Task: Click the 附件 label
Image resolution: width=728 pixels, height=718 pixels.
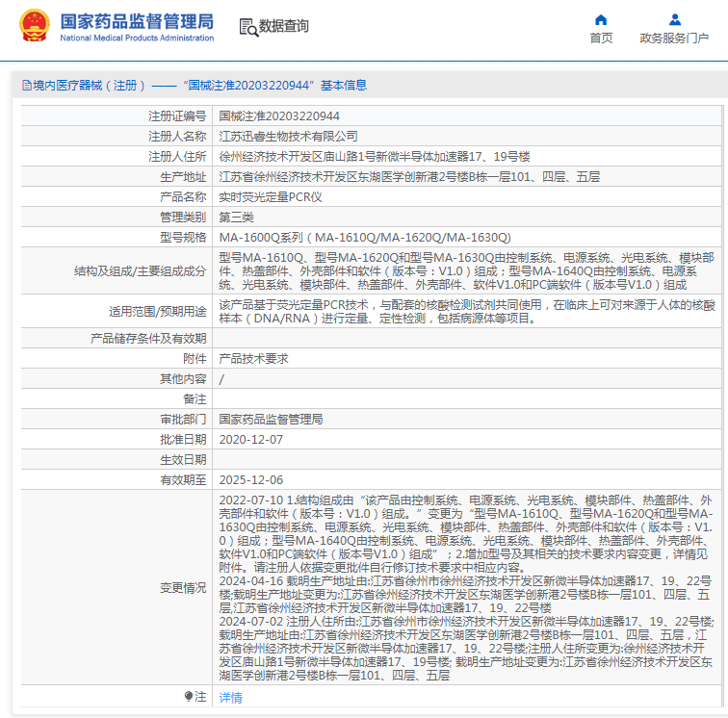Action: pos(195,359)
